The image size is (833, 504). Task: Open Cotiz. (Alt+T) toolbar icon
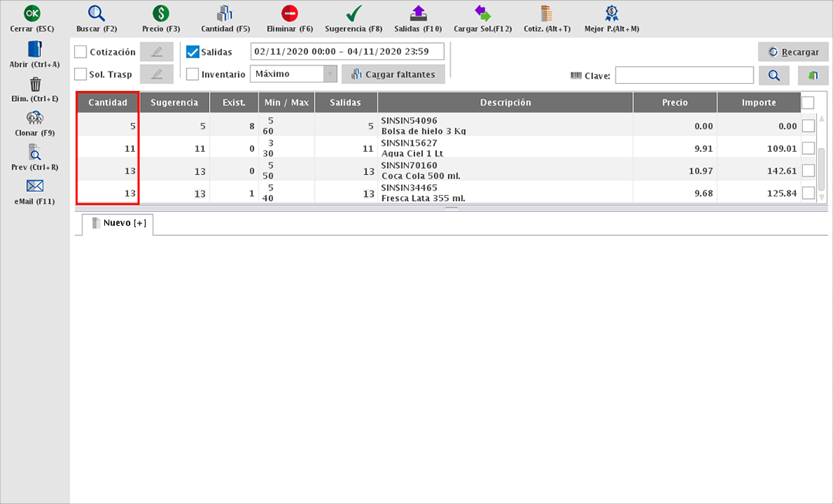pyautogui.click(x=547, y=14)
